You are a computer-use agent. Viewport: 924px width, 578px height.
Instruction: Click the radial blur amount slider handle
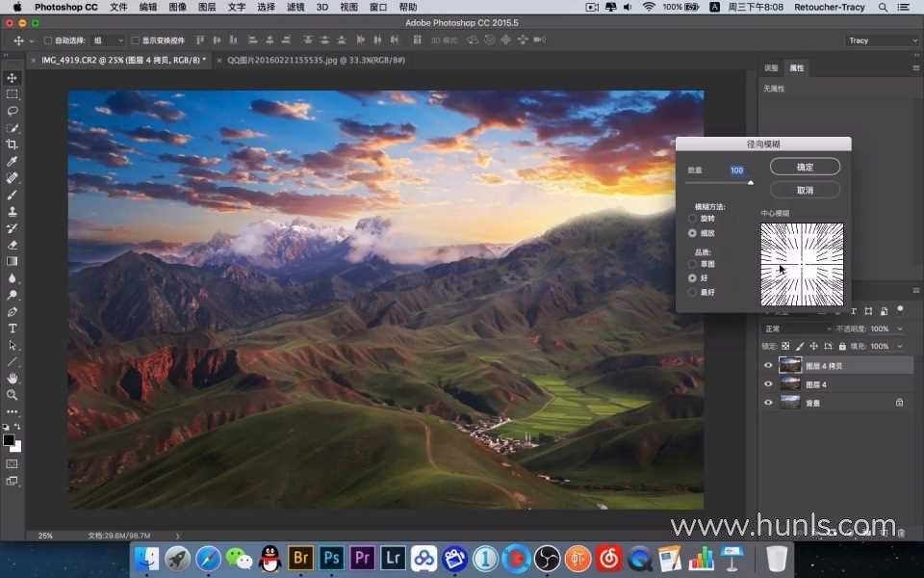pyautogui.click(x=750, y=183)
